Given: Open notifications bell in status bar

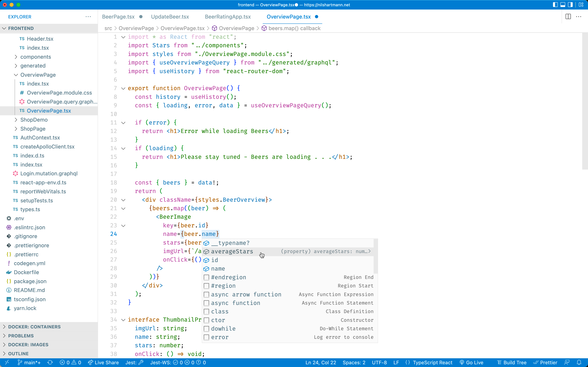Looking at the screenshot, I should click(x=579, y=362).
